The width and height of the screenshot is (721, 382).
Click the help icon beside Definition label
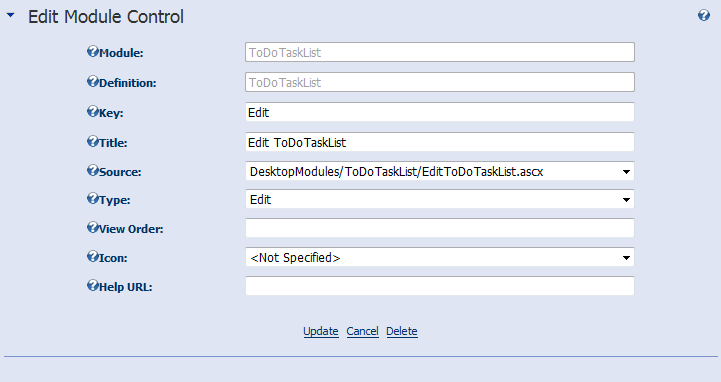coord(93,81)
